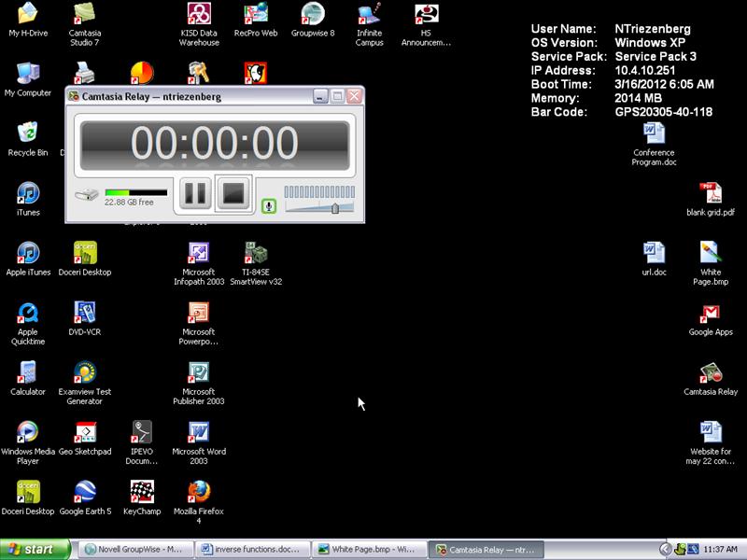Select the RecPro Web desktop shortcut
The width and height of the screenshot is (747, 560).
coord(256,20)
